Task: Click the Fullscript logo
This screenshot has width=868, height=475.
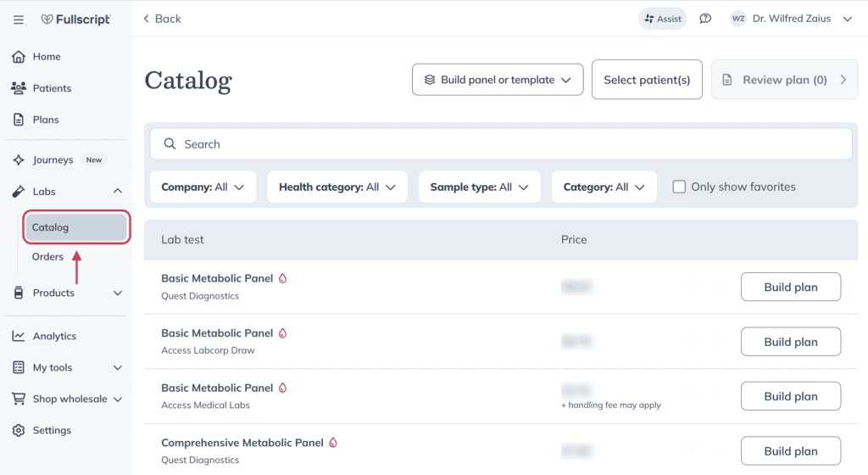Action: 75,20
